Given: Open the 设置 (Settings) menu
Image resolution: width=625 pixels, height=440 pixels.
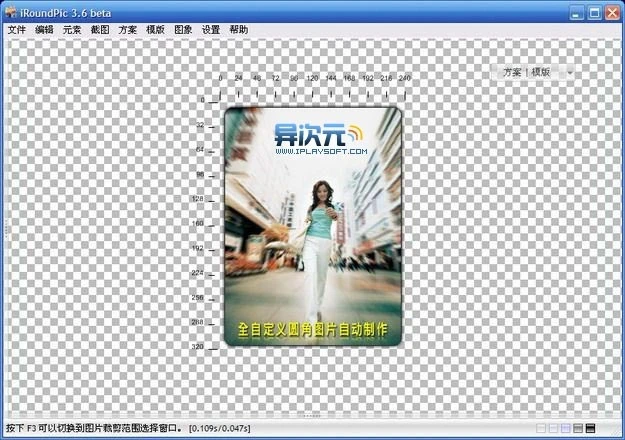Looking at the screenshot, I should (211, 29).
